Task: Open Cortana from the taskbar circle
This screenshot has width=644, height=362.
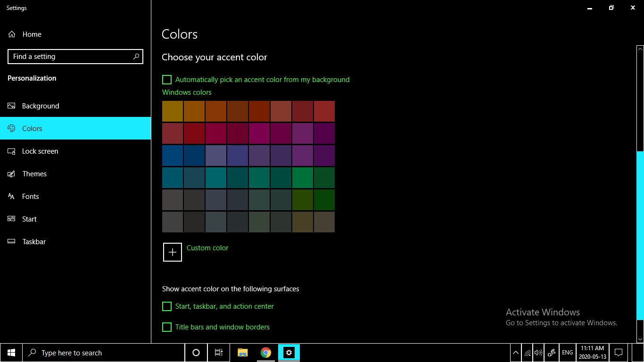Action: coord(196,353)
